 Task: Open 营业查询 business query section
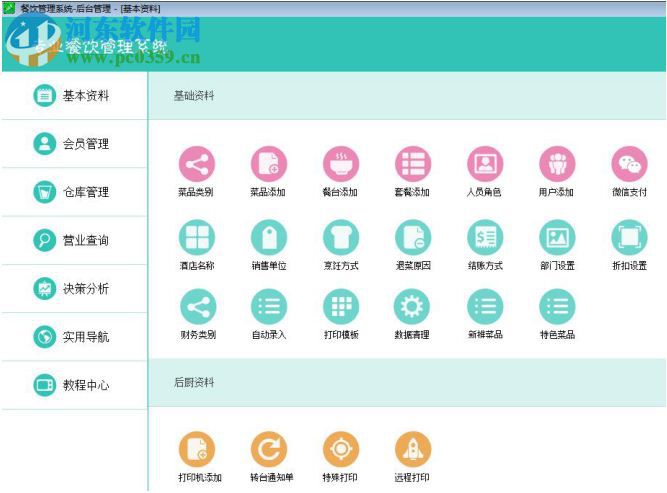pos(74,240)
